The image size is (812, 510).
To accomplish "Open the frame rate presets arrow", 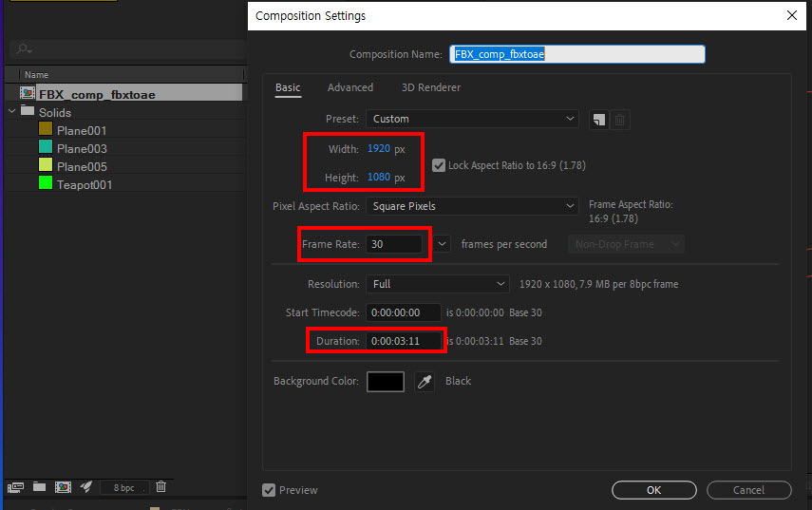I will coord(442,244).
